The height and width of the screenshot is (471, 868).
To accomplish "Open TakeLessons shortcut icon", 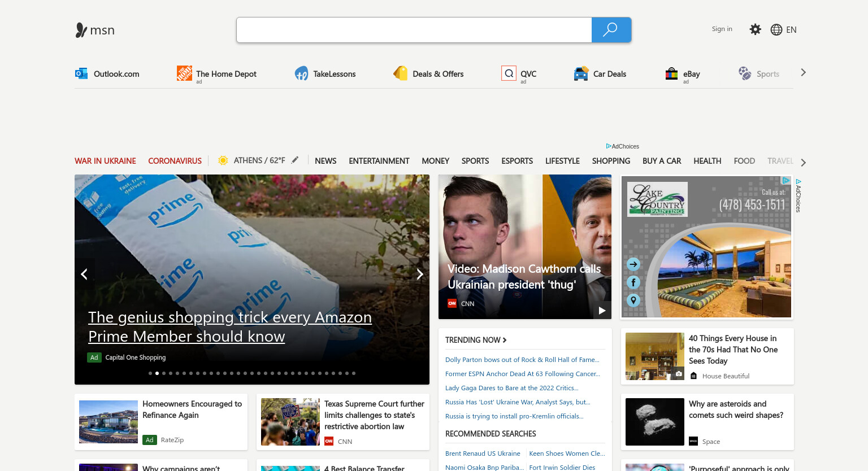I will (301, 73).
